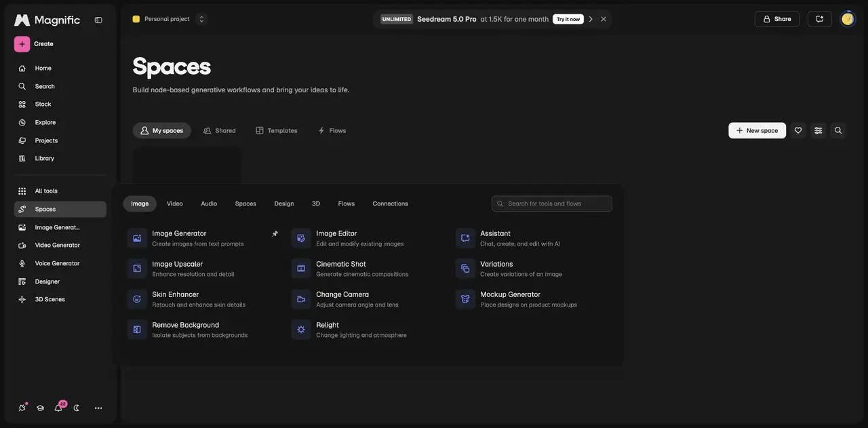Viewport: 868px width, 428px height.
Task: Click the icon button next to Share
Action: 820,19
